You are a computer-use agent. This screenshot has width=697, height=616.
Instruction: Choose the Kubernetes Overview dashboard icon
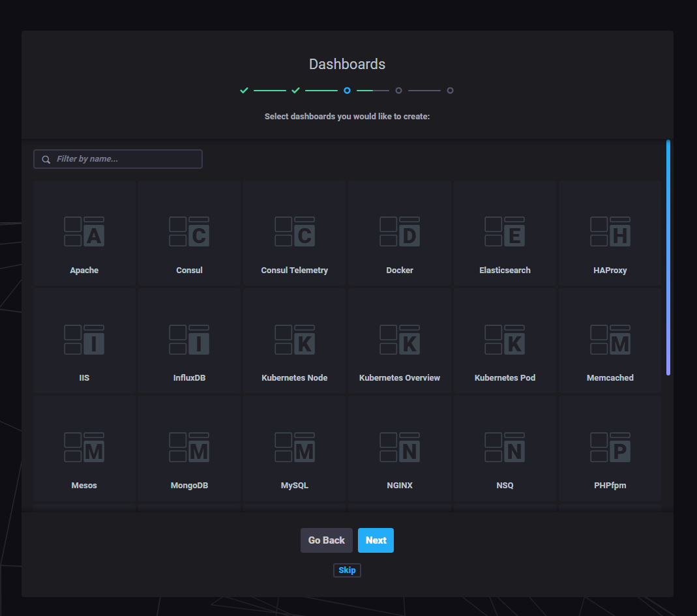(x=400, y=340)
